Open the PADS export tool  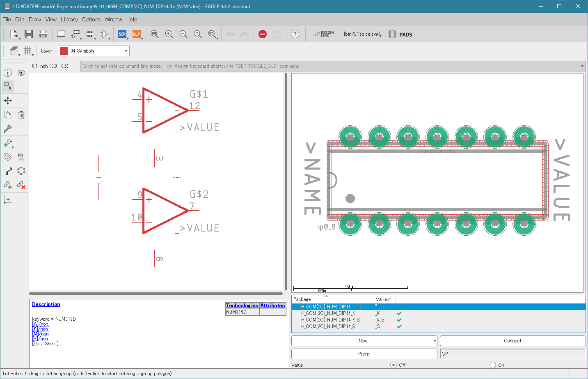(400, 34)
